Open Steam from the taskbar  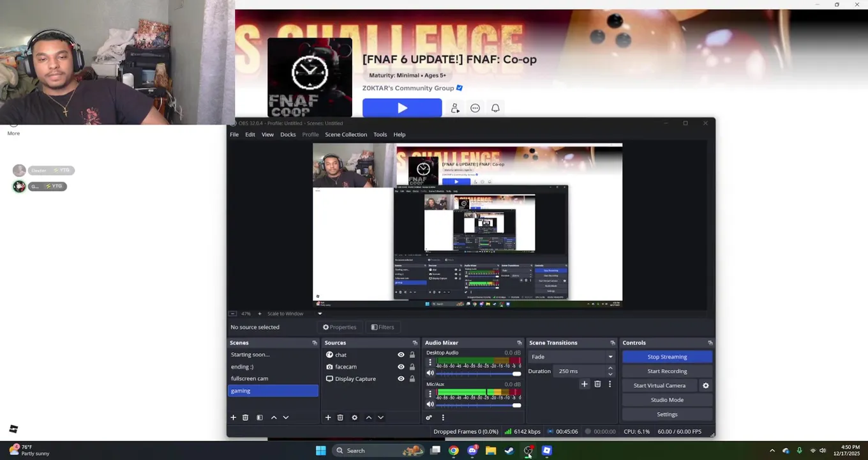coord(509,450)
